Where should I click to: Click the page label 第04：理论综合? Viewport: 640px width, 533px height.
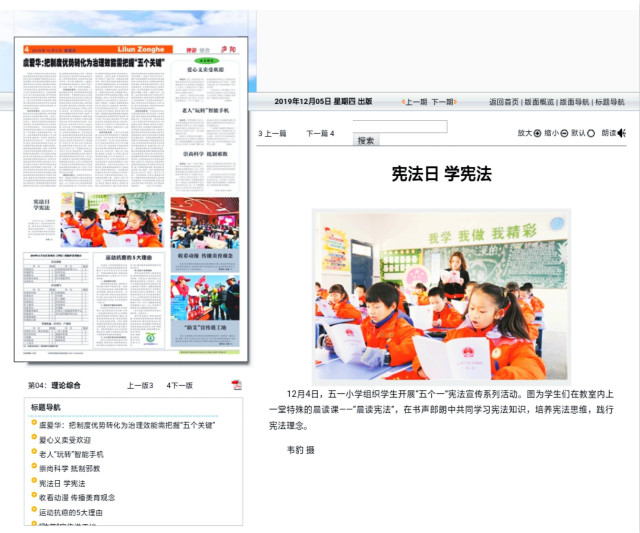(x=54, y=385)
